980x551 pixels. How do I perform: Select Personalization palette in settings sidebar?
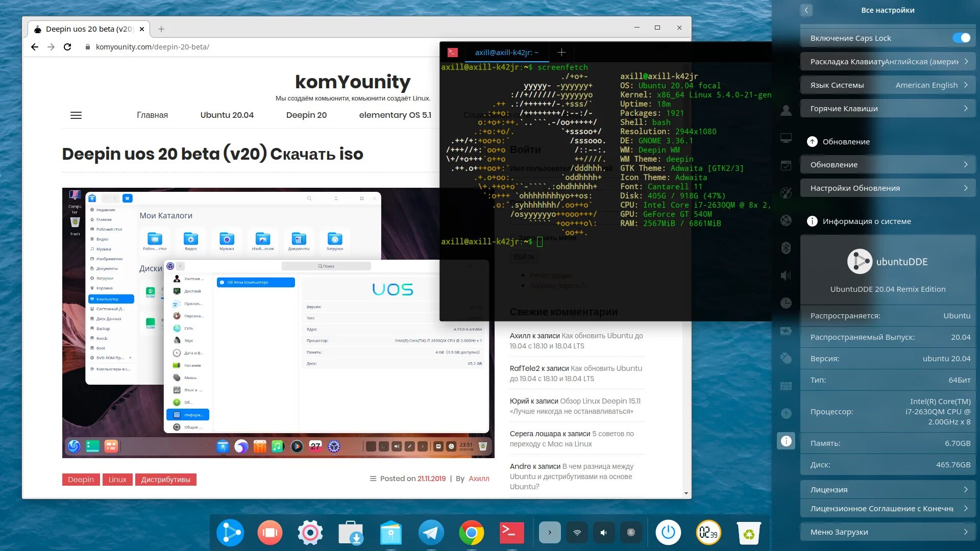[786, 193]
